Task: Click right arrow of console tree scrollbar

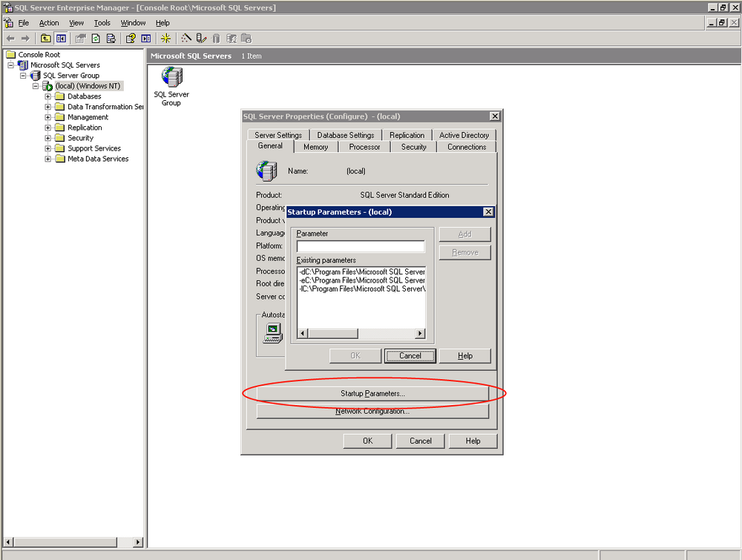Action: [138, 542]
